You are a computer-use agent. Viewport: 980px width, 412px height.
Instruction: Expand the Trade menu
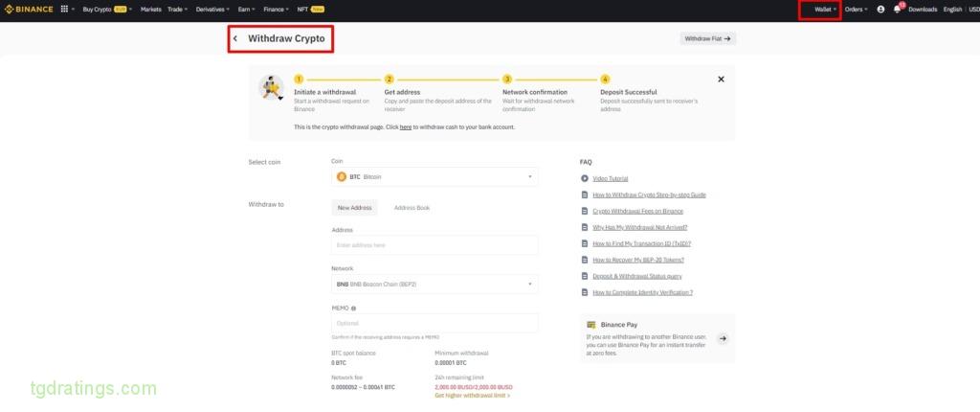[177, 10]
